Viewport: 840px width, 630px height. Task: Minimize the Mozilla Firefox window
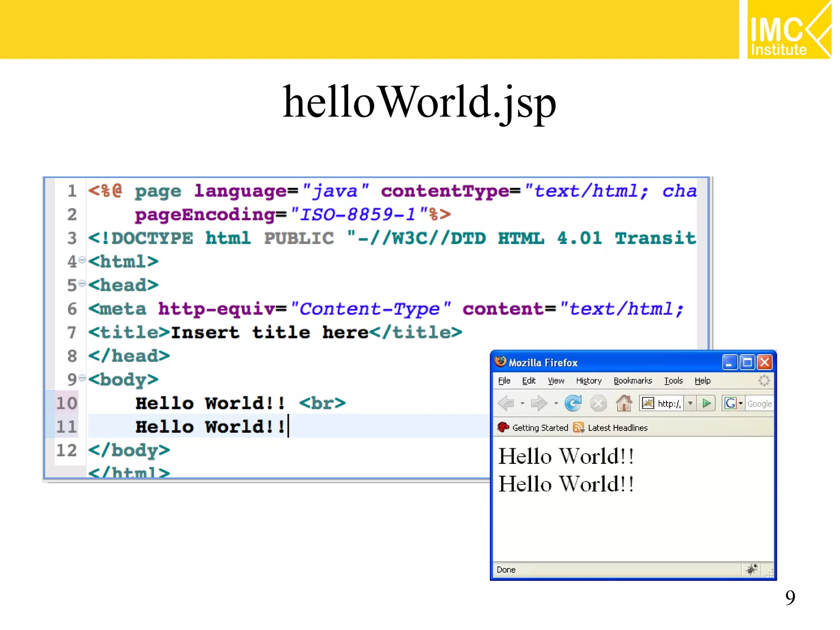click(729, 362)
